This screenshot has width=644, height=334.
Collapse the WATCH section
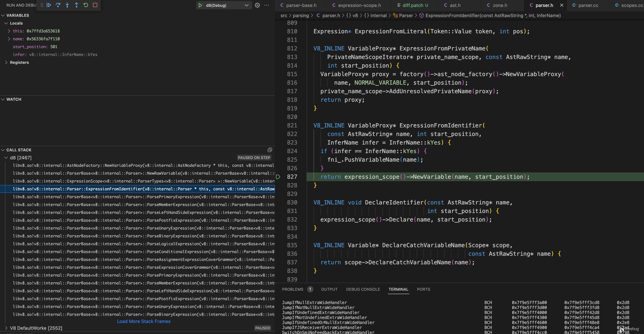(x=3, y=99)
